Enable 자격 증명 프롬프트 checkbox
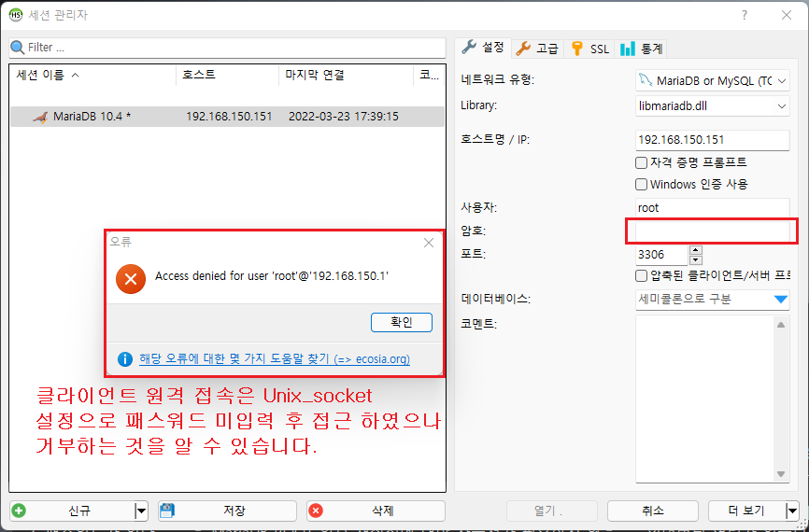Viewport: 809px width, 532px height. (641, 163)
